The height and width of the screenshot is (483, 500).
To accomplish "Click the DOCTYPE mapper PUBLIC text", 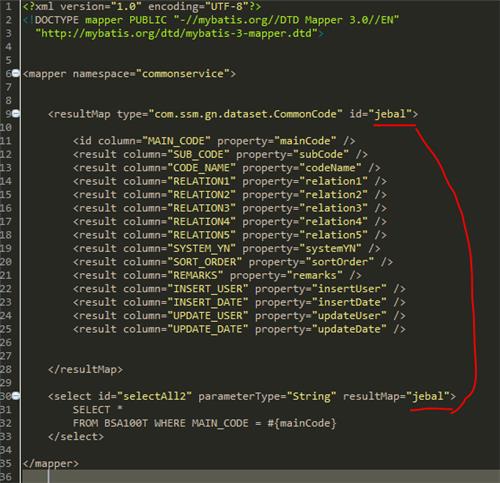I will [x=100, y=20].
